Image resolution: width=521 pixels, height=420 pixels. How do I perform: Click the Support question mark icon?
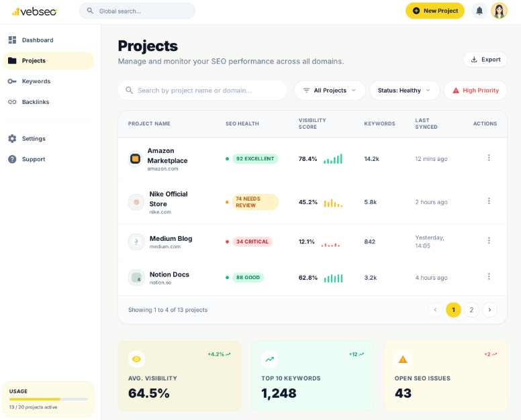coord(12,160)
